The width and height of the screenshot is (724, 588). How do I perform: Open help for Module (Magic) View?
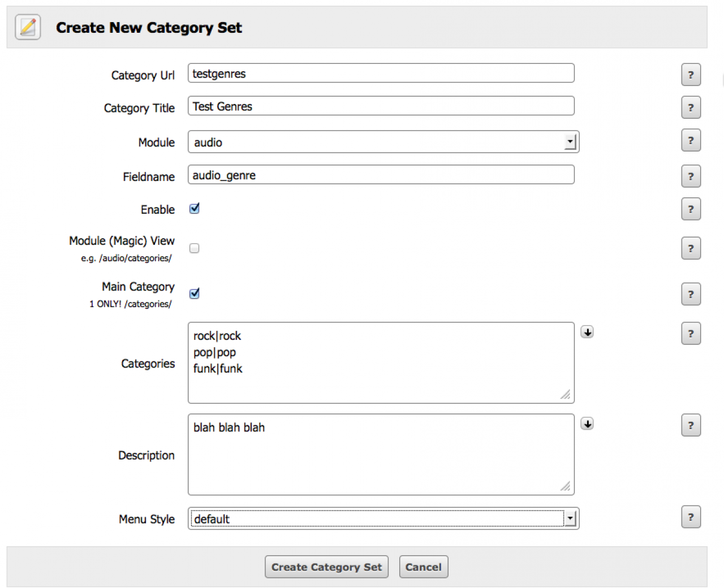coord(691,248)
